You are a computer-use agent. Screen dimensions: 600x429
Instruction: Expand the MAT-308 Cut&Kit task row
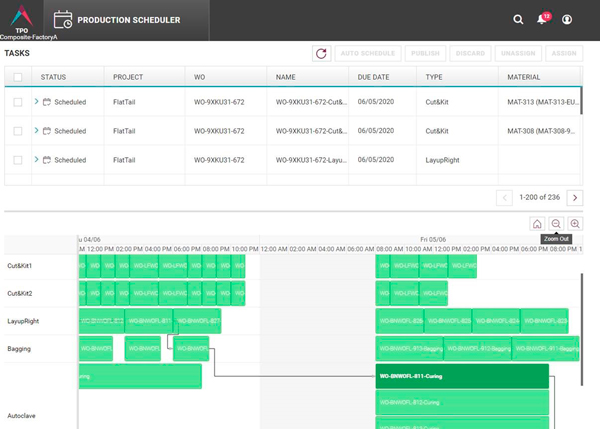click(x=36, y=130)
